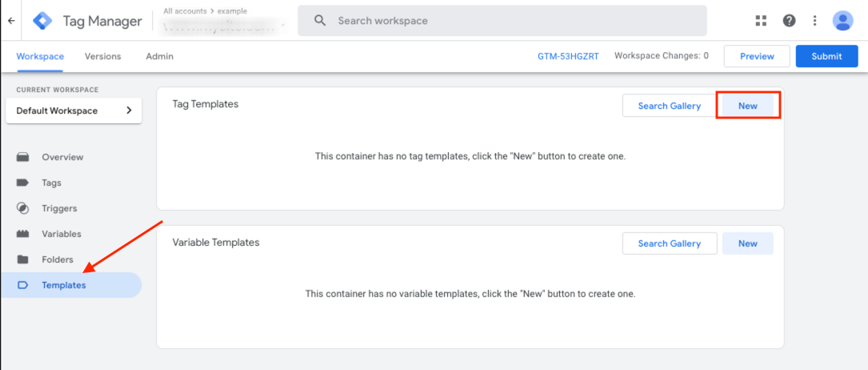Screen dimensions: 868x370
Task: Select Templates in the left sidebar
Action: tap(63, 285)
